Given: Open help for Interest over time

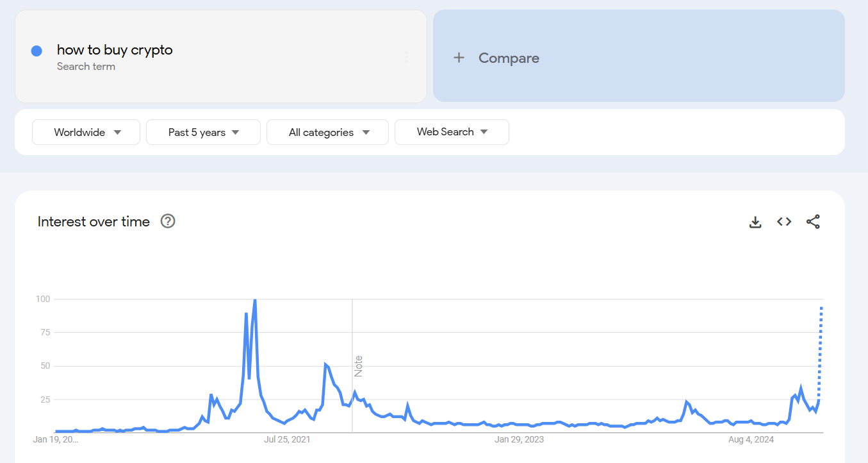Looking at the screenshot, I should (168, 221).
